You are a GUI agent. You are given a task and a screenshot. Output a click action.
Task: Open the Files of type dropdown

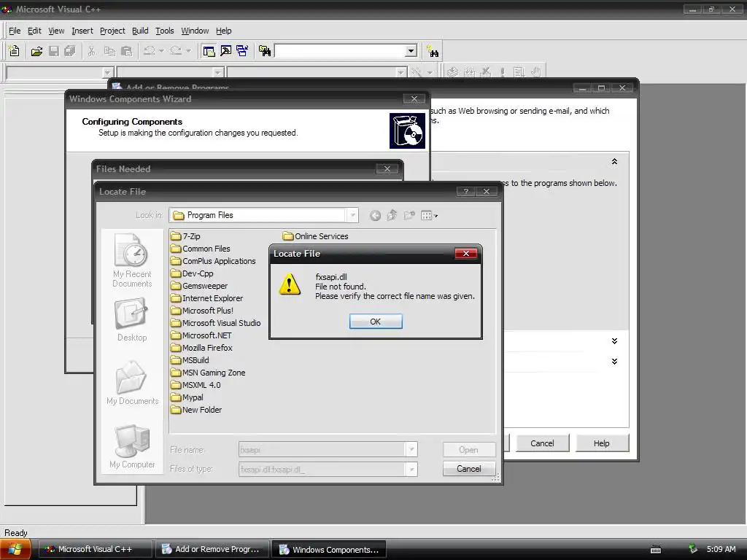click(x=411, y=470)
